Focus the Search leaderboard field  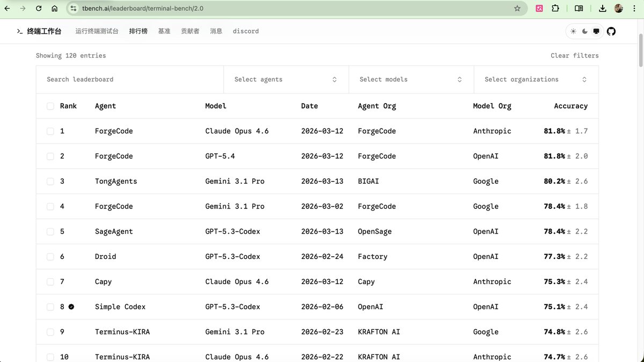[130, 79]
